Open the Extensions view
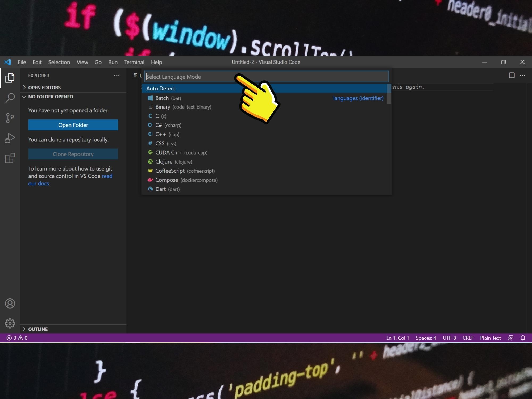 pos(10,158)
